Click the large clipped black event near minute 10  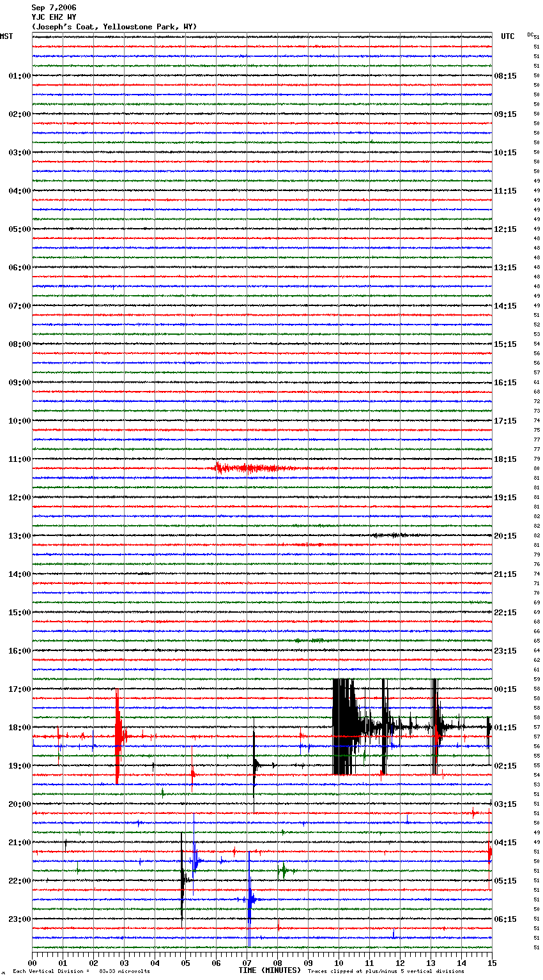click(346, 726)
